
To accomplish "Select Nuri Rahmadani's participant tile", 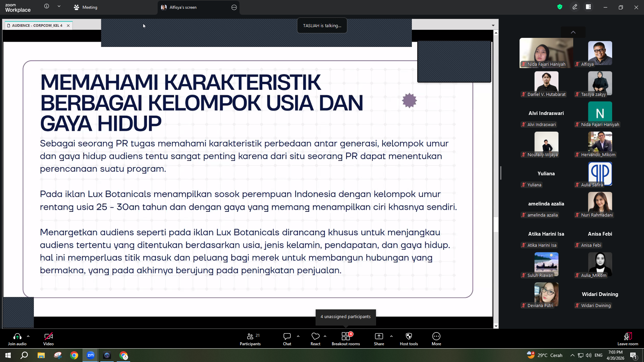I will (600, 204).
